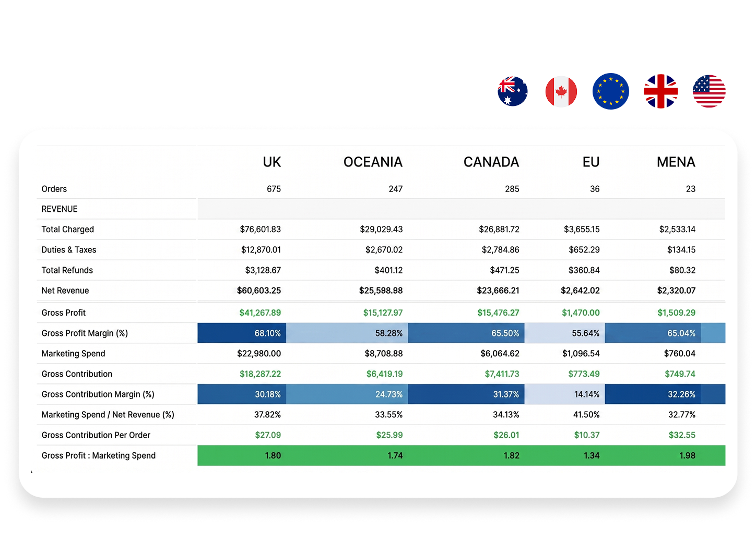756x553 pixels.
Task: Click marketing spend $22,980.00
Action: [x=259, y=354]
